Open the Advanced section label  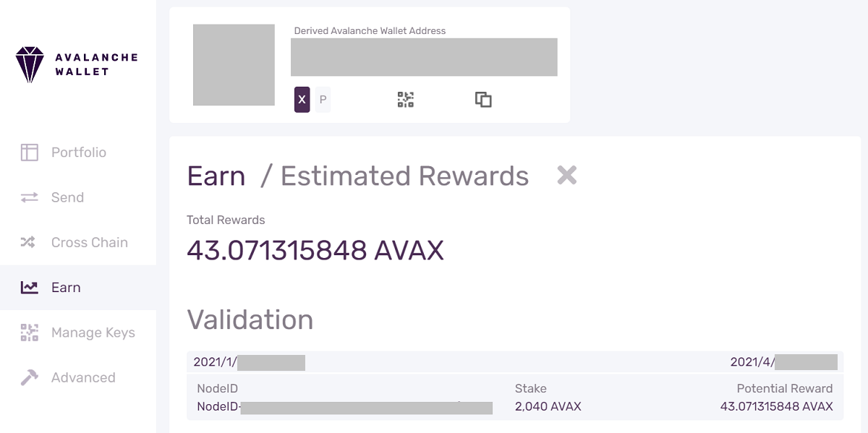point(83,377)
